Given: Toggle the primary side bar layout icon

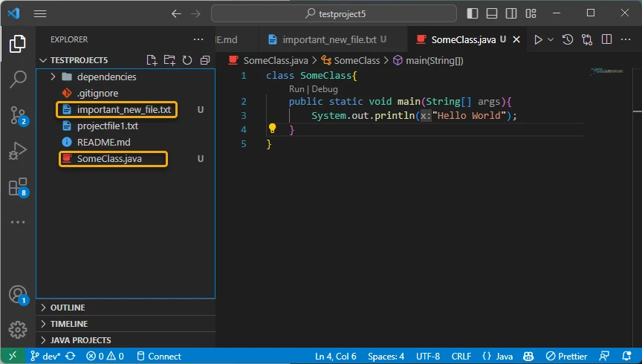Looking at the screenshot, I should tap(472, 13).
